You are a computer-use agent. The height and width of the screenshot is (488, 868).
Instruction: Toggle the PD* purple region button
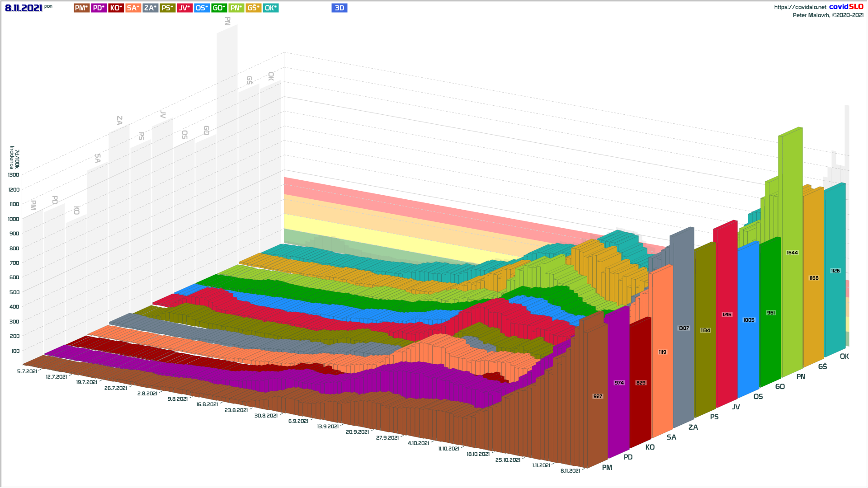[99, 8]
